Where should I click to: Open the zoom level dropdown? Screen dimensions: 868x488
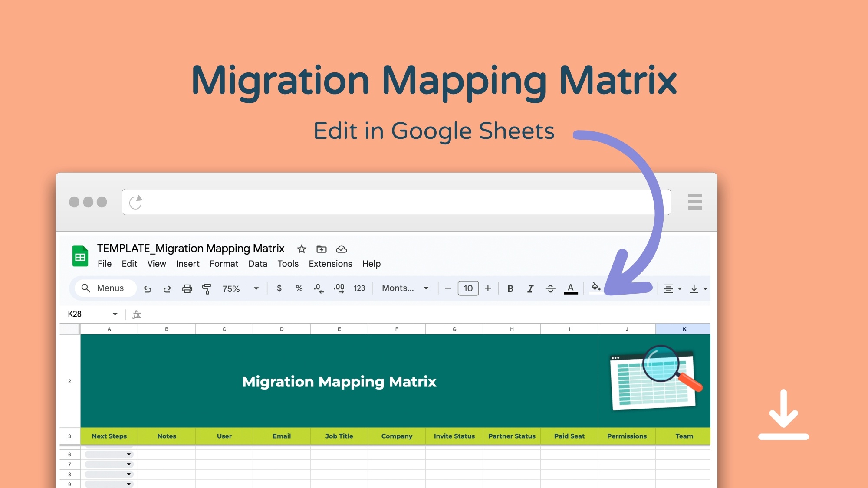point(239,288)
